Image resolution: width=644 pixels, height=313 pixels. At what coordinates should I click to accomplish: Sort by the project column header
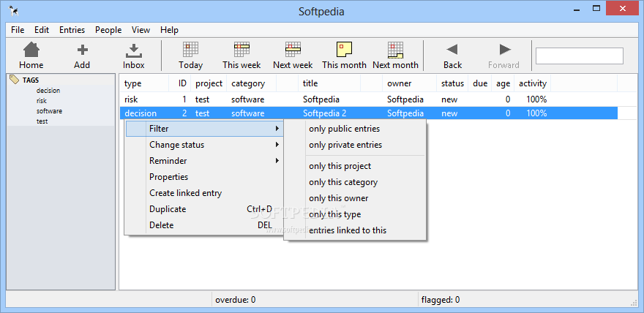click(209, 83)
